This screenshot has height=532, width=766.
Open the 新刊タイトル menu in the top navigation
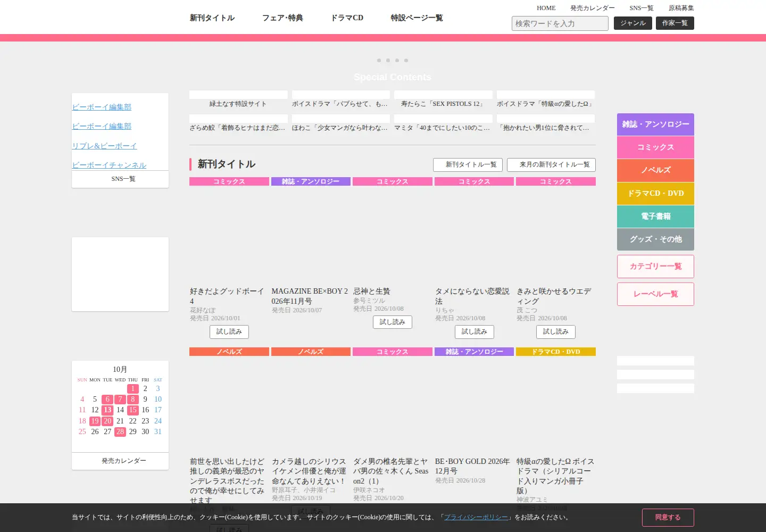[212, 18]
